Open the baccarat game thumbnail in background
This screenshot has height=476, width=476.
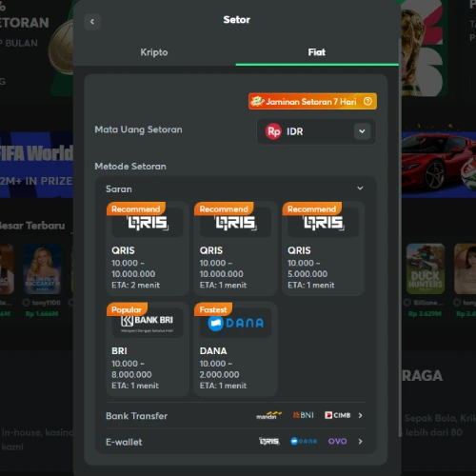coord(42,268)
